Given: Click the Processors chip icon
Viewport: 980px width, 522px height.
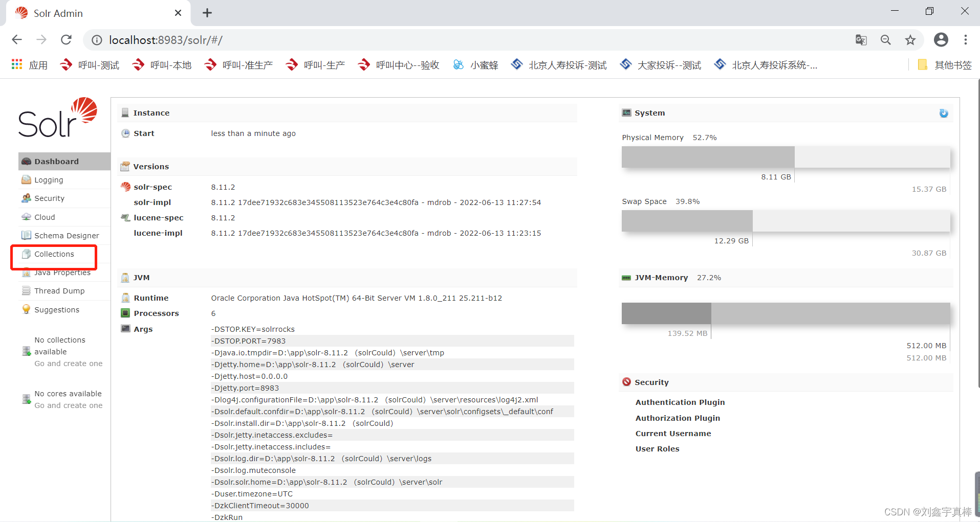Looking at the screenshot, I should point(125,313).
